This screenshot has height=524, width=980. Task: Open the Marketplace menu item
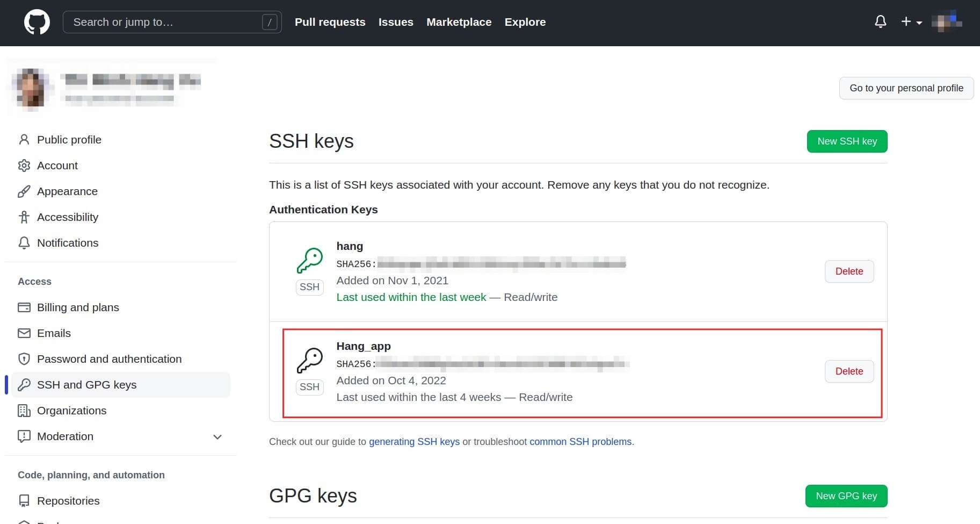click(459, 22)
